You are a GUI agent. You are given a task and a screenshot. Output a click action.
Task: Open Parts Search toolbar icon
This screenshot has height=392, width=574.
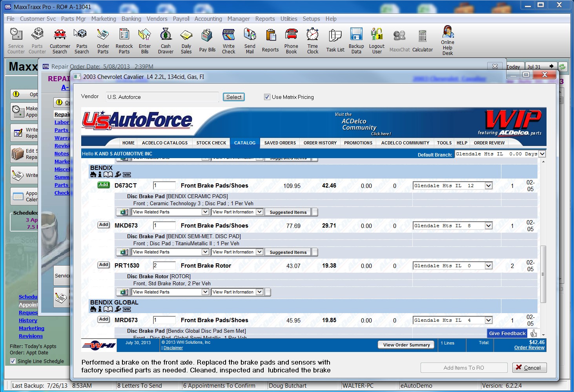(x=82, y=41)
